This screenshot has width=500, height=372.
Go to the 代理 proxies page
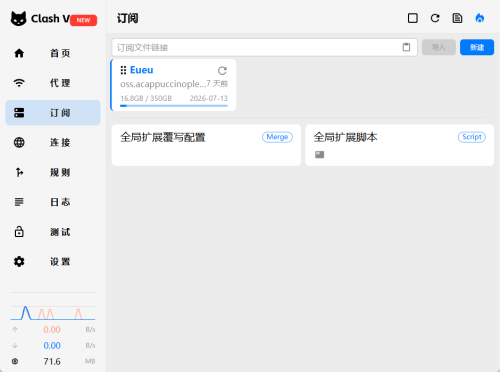[53, 83]
